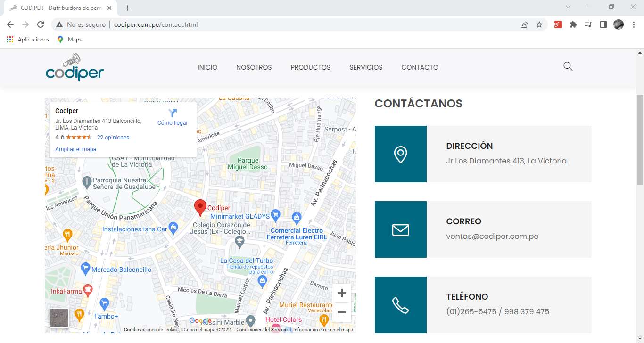The height and width of the screenshot is (343, 644).
Task: Open the red Todoist extension icon
Action: pos(558,24)
